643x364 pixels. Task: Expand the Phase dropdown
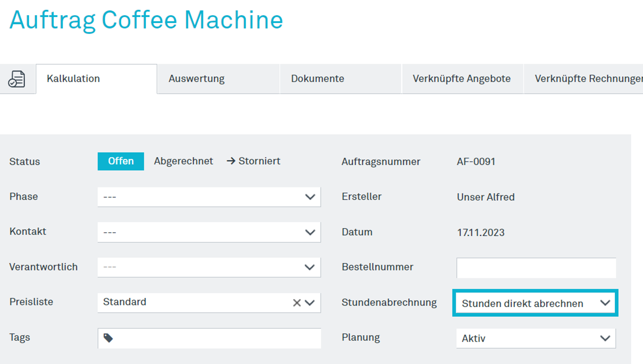click(x=209, y=197)
